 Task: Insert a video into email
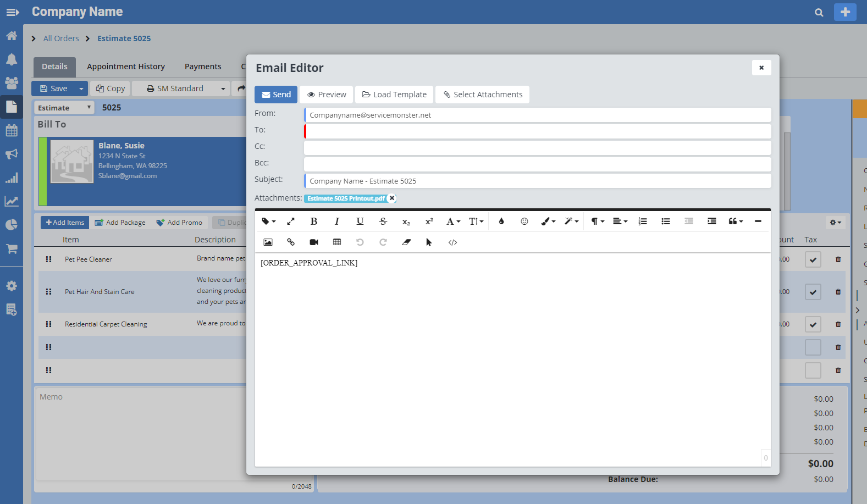pos(314,242)
